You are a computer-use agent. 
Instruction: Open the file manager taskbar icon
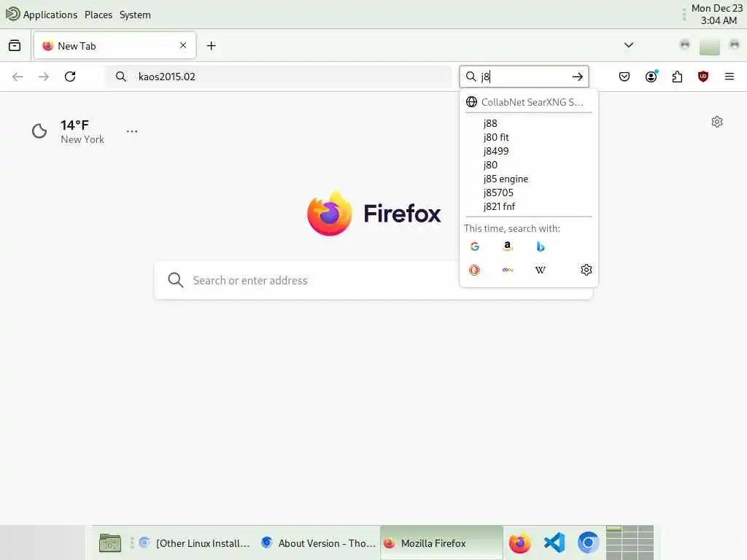pyautogui.click(x=110, y=542)
